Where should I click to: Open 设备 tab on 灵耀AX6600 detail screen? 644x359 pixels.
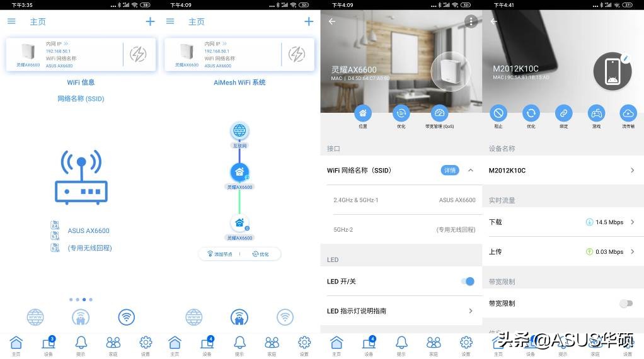point(369,346)
